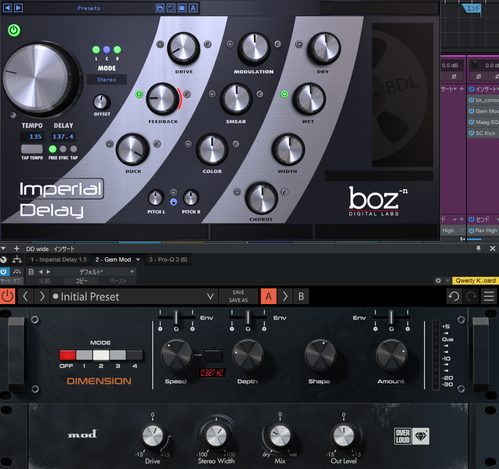Click the small button left of DUCK knob
The image size is (499, 469).
109,144
